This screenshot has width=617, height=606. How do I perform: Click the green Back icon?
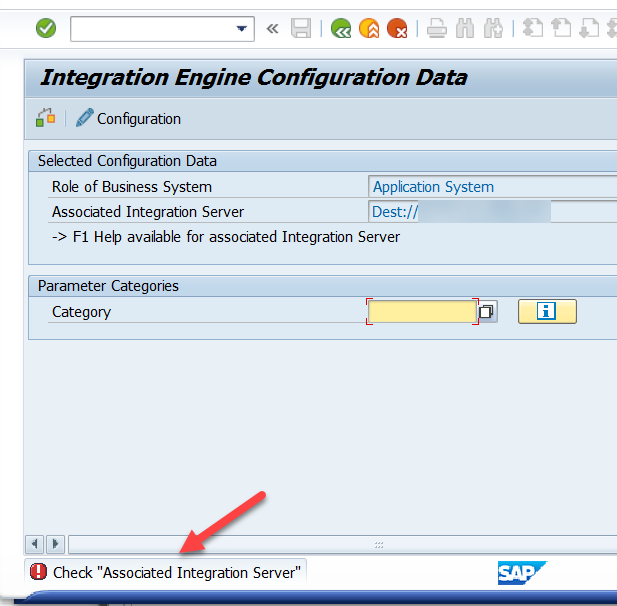341,28
